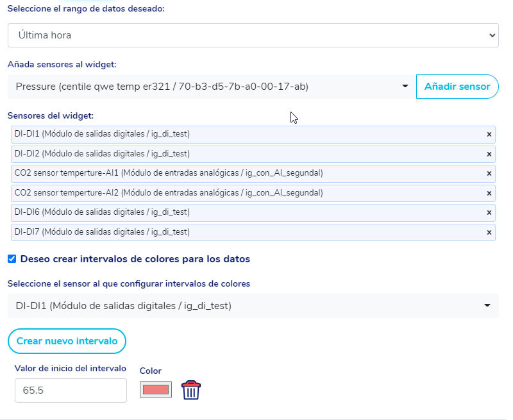Focus the interval start value field
This screenshot has height=420, width=513.
coord(71,390)
